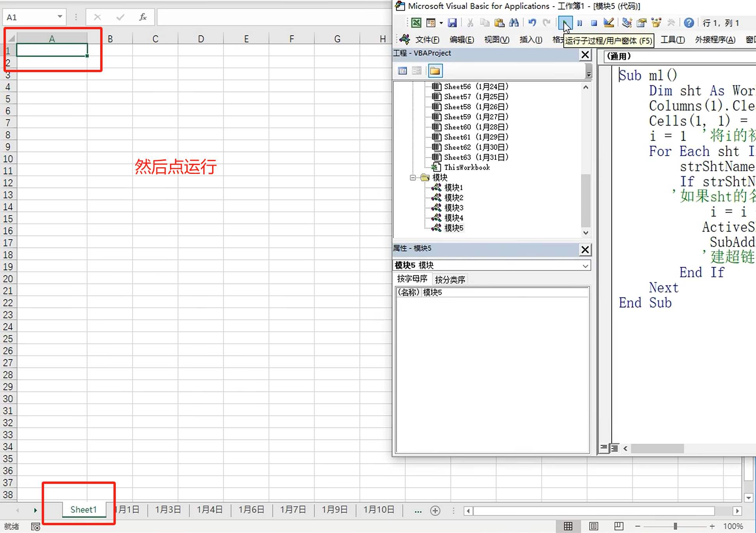756x533 pixels.
Task: Open the Name Box dropdown arrow
Action: (x=60, y=17)
